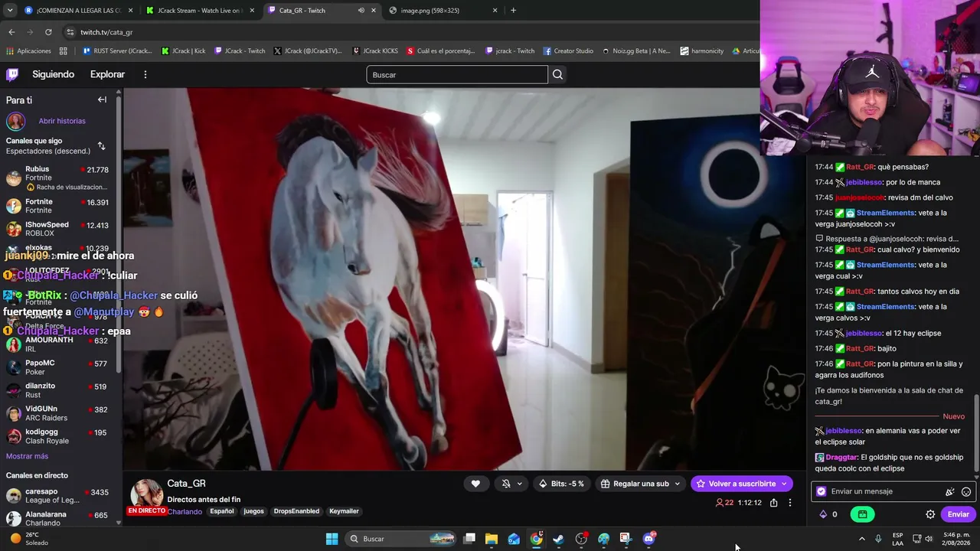Click the Enviar chat button
The image size is (980, 551).
[958, 514]
